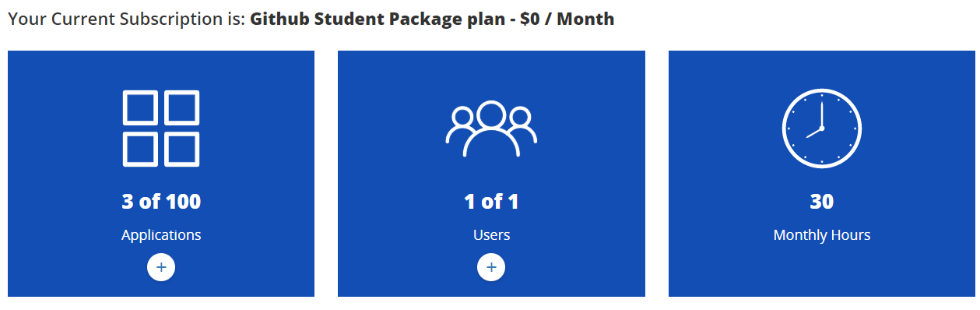The image size is (980, 310).
Task: Select the center person in Users icon
Action: coord(491,129)
